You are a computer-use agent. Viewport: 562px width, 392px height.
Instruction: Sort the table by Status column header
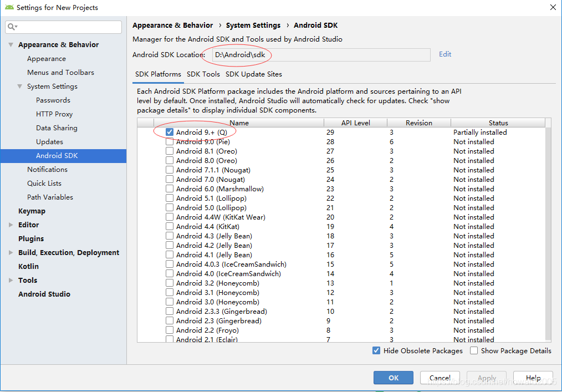coord(498,123)
